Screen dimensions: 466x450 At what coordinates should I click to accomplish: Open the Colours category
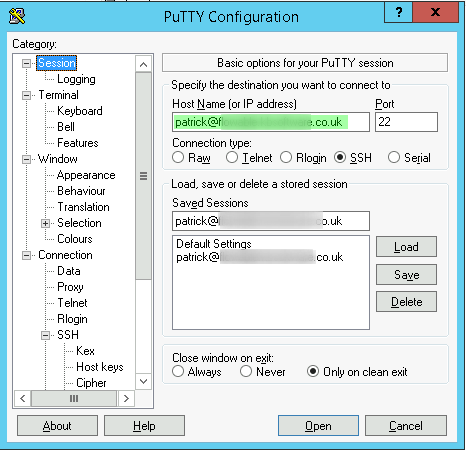pos(75,239)
